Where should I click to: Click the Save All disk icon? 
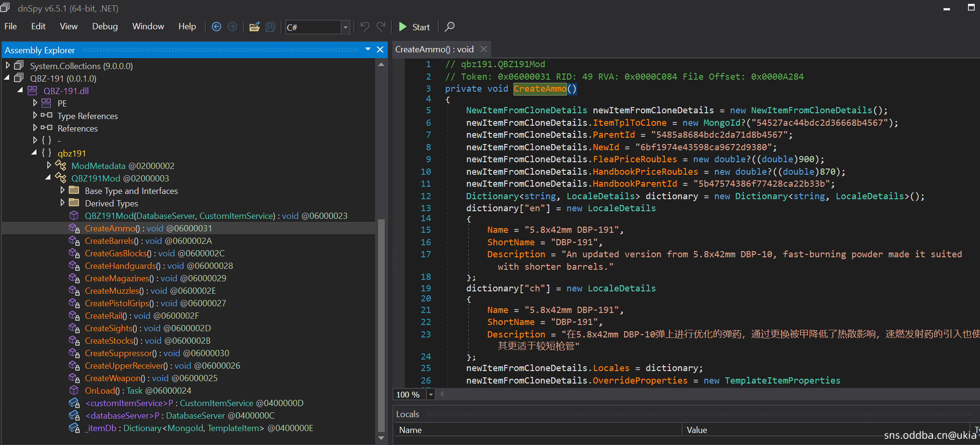[x=271, y=27]
